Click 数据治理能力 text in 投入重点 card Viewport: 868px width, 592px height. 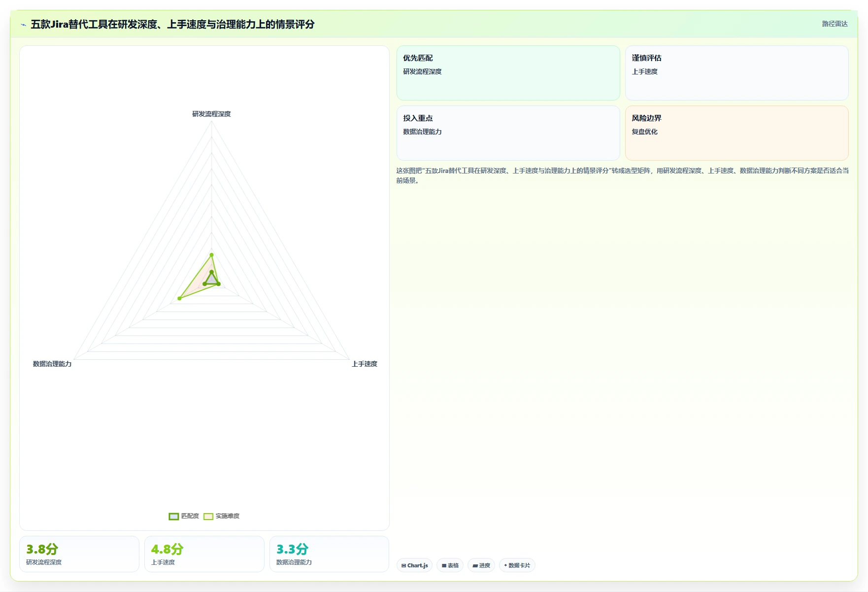point(422,132)
